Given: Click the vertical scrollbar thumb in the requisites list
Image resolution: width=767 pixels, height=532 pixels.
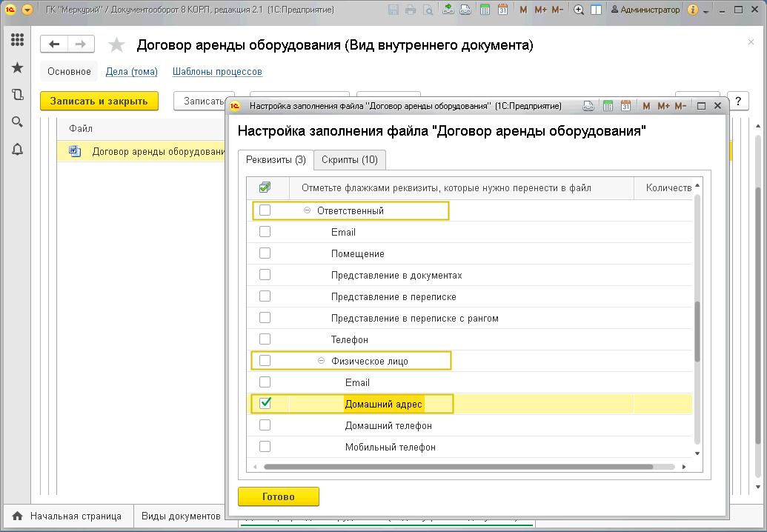Looking at the screenshot, I should [x=697, y=331].
